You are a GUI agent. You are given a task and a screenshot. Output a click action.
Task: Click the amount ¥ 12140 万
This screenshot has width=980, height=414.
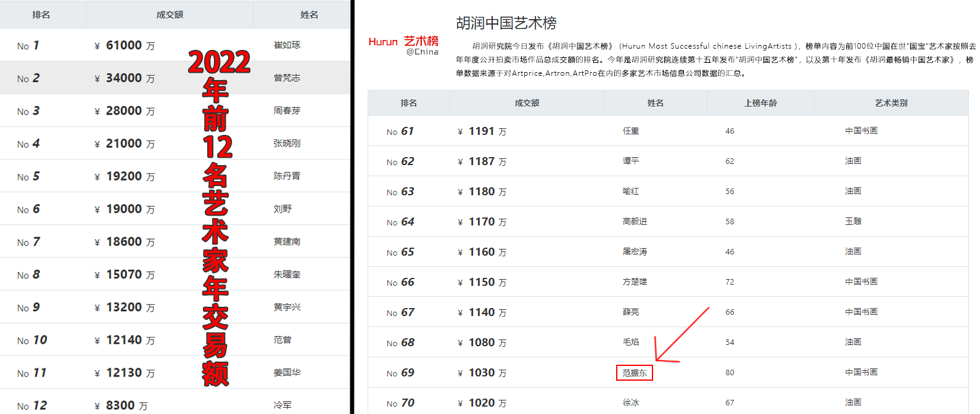[125, 340]
